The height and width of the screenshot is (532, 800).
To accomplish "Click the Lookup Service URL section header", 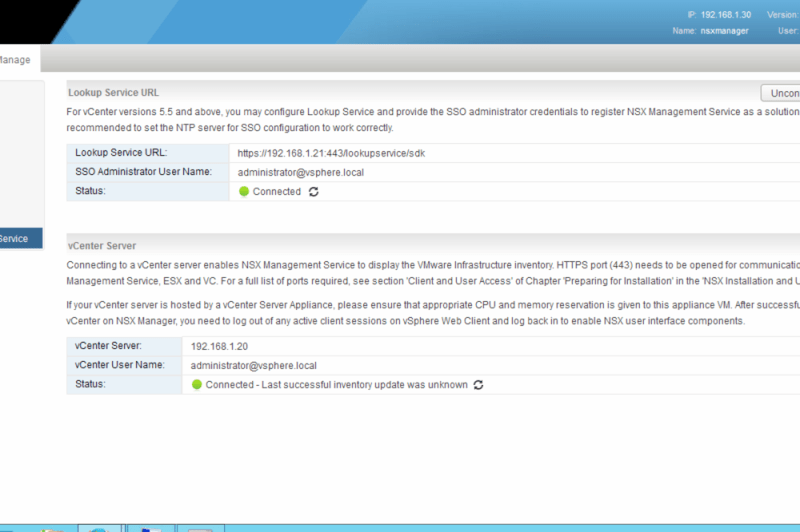I will pyautogui.click(x=113, y=92).
